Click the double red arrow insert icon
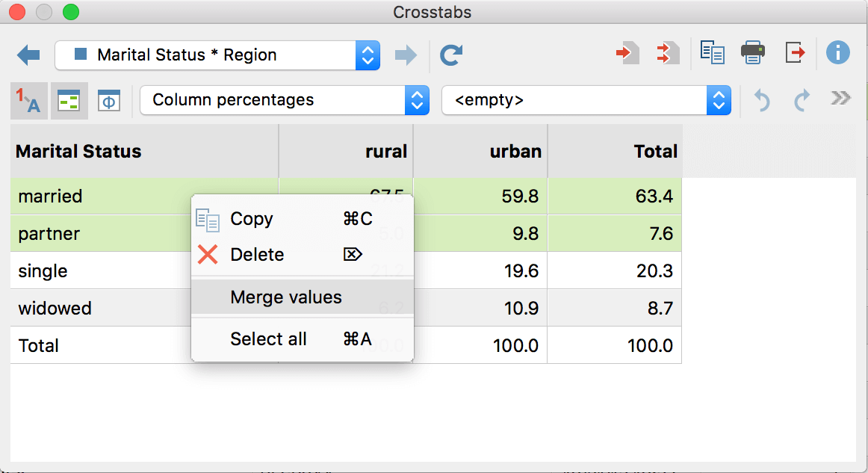Screen dimensions: 868x473 [x=668, y=53]
